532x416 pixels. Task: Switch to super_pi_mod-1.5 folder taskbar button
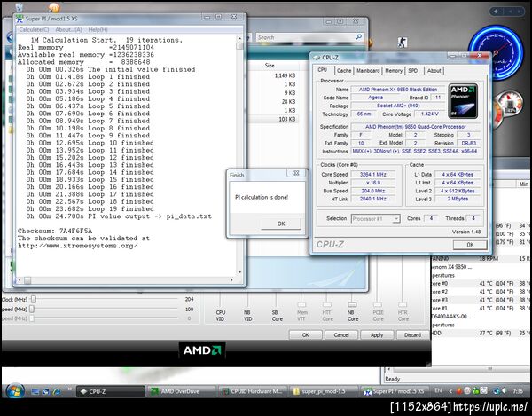coord(325,391)
